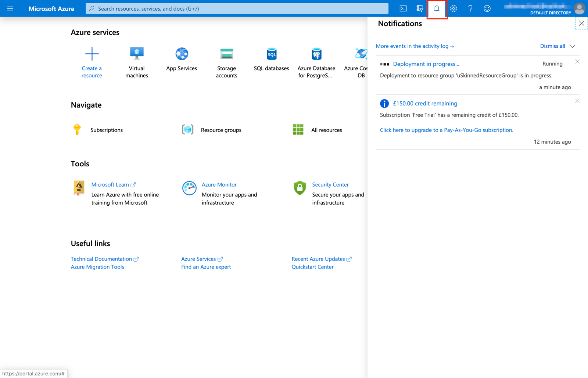Click the DEFAULT DIRECTORY account label
This screenshot has width=588, height=378.
tap(551, 13)
